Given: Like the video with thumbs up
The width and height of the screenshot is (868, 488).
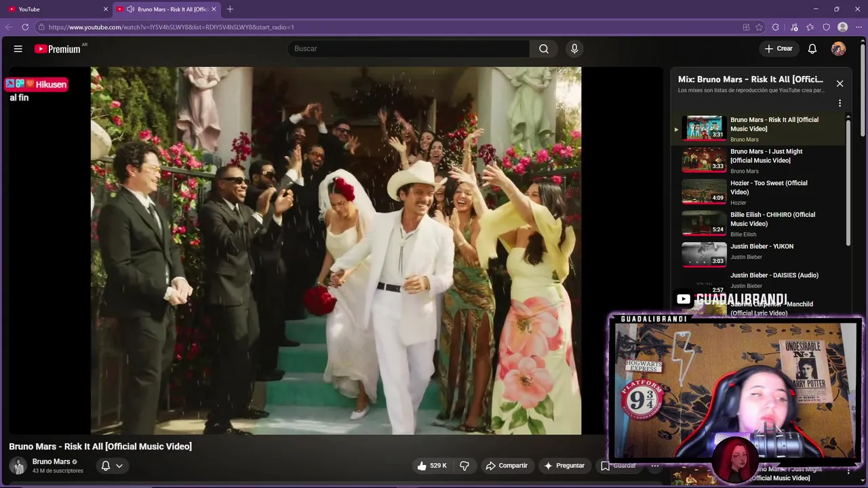Looking at the screenshot, I should (422, 466).
